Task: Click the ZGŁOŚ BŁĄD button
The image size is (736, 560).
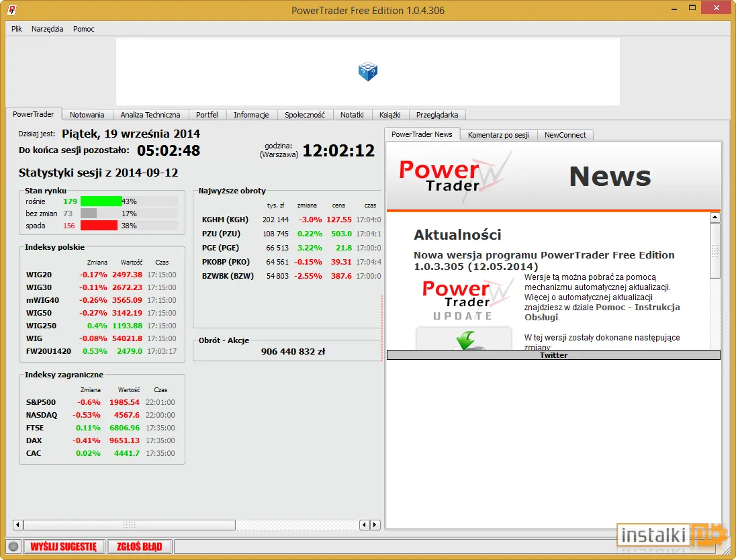Action: coord(140,547)
